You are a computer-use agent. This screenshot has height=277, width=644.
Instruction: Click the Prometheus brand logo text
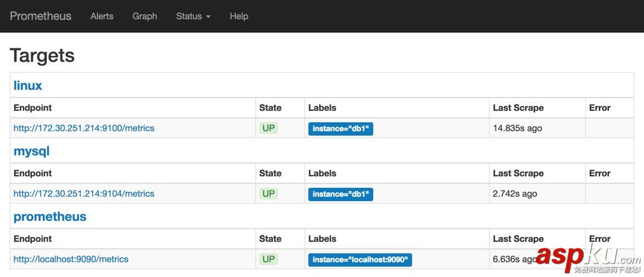pos(41,16)
